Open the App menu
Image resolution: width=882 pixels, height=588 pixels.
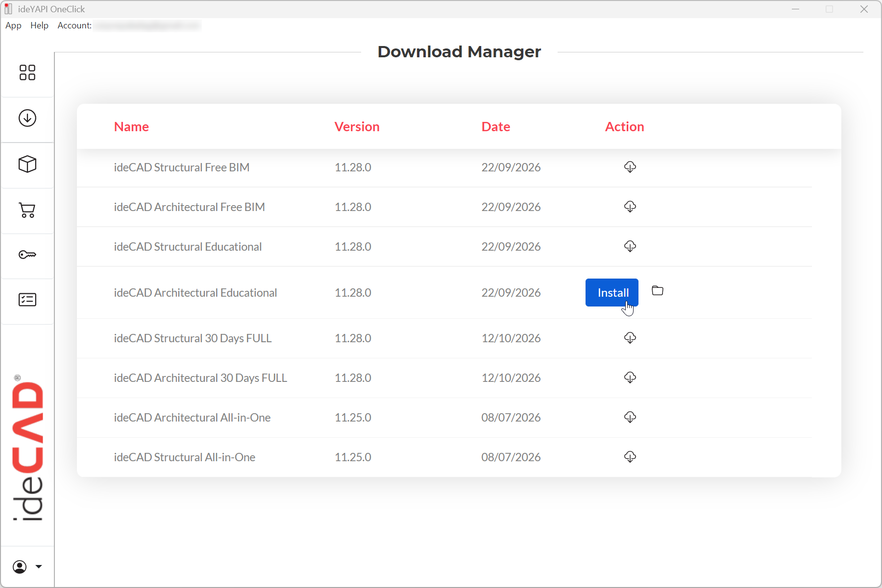13,25
